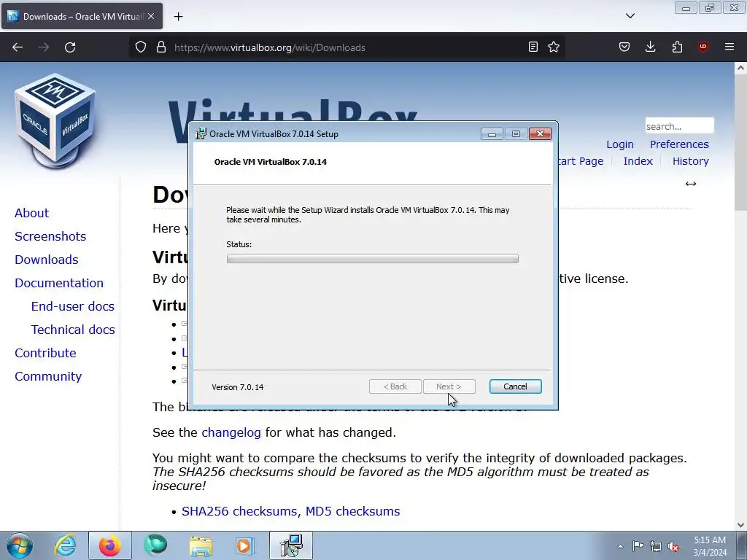Minimize the VirtualBox Setup dialog
747x560 pixels.
coord(492,134)
